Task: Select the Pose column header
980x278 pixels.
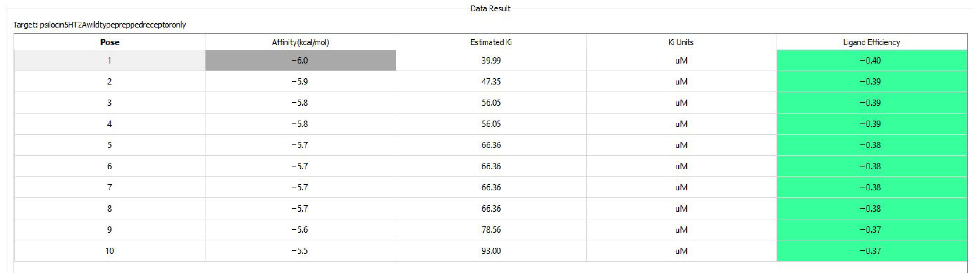Action: click(x=110, y=42)
